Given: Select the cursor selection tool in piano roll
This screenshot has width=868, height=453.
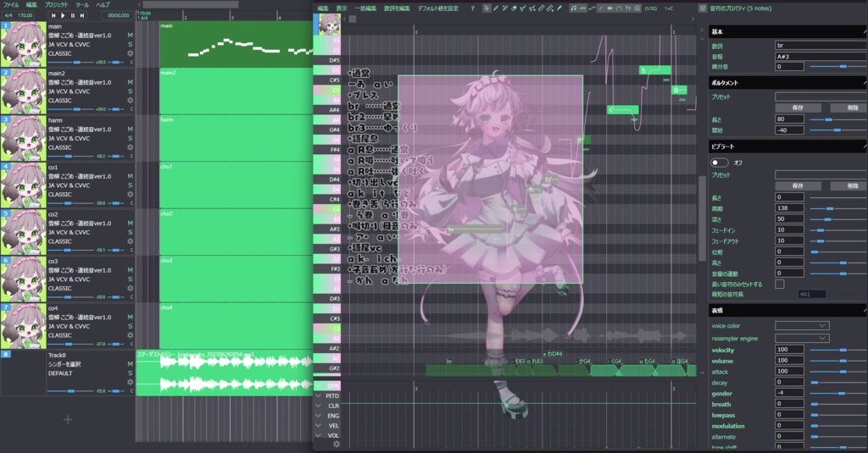Looking at the screenshot, I should [x=487, y=8].
